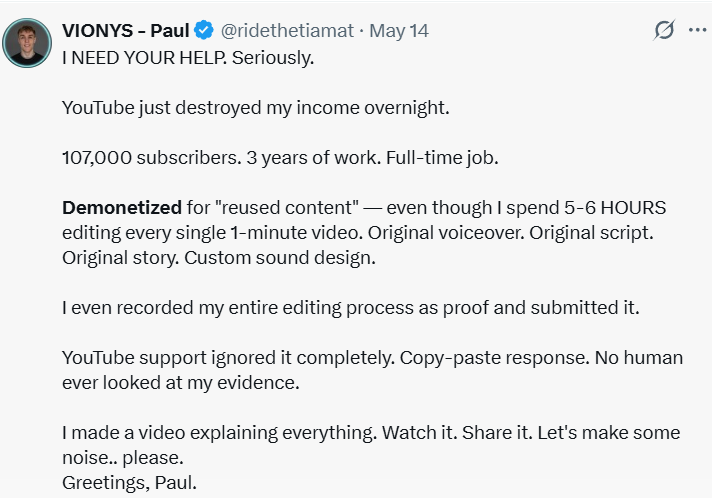
Task: Click 'ever looked at my evidence.' line
Action: pos(181,383)
